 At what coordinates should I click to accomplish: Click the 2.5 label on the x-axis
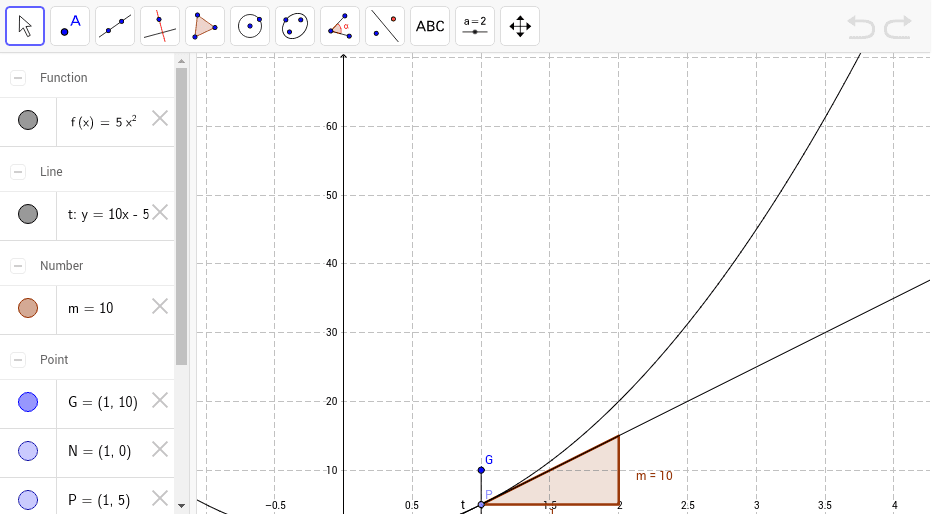[x=688, y=505]
